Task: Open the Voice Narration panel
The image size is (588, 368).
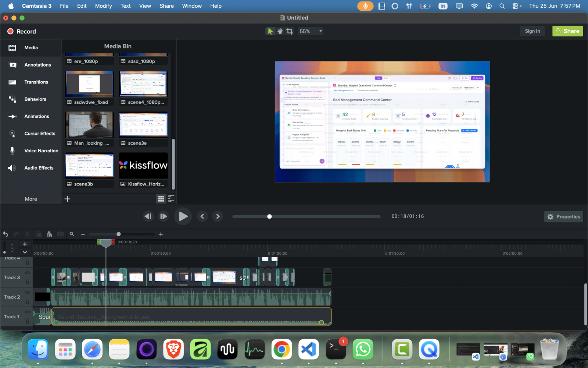Action: pos(31,151)
